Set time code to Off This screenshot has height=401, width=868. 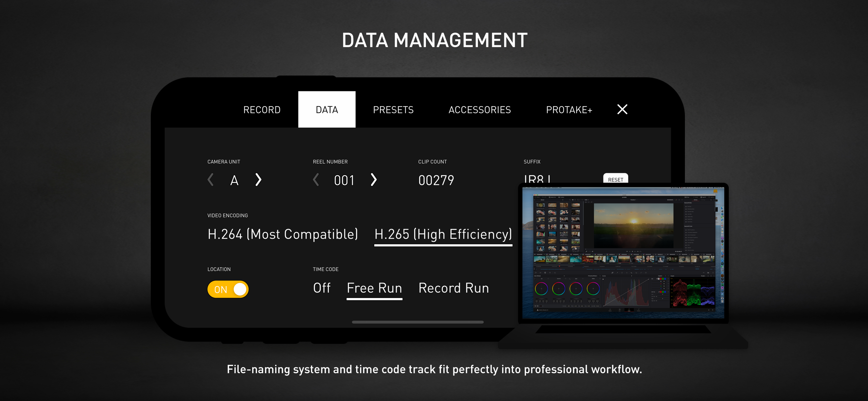321,288
